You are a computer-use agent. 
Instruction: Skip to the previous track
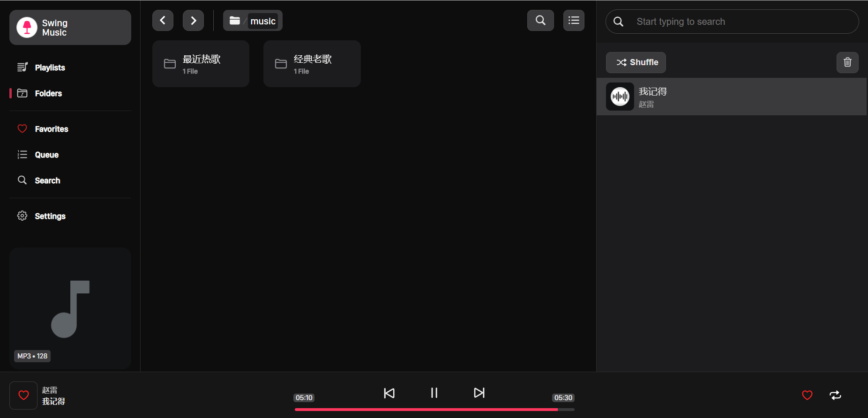(x=389, y=393)
